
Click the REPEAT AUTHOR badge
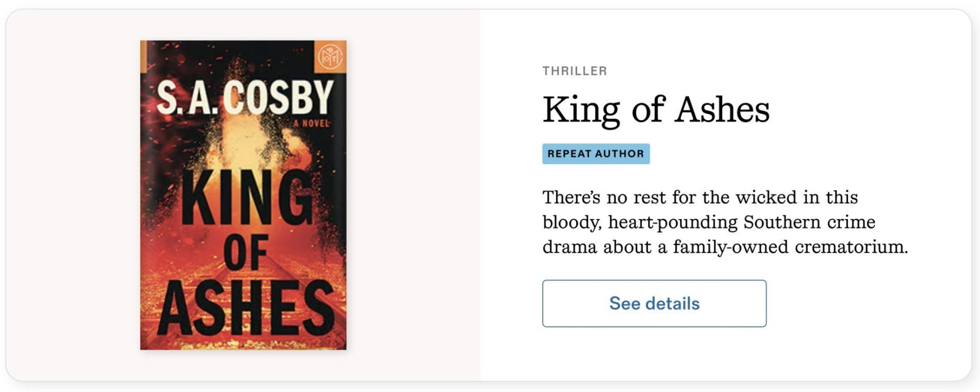596,154
